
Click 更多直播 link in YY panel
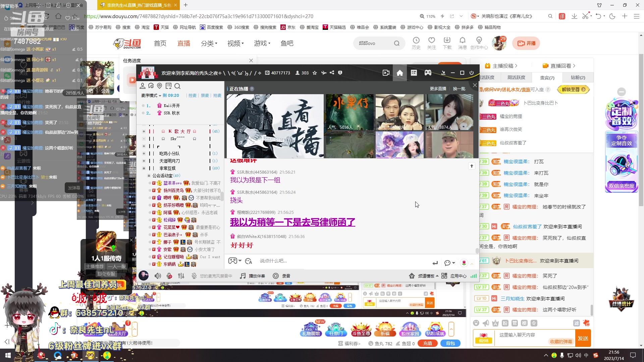tap(438, 89)
